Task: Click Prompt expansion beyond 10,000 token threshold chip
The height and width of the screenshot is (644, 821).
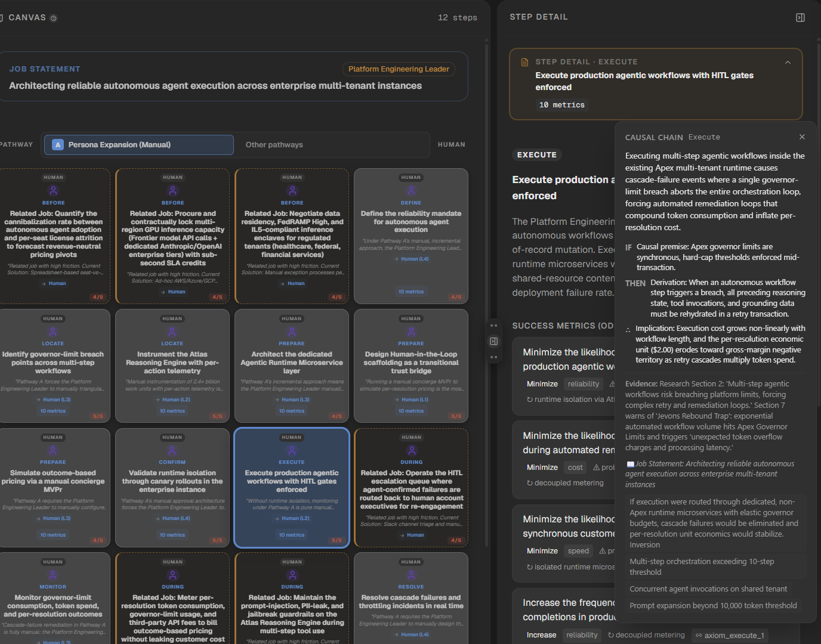Action: 713,606
